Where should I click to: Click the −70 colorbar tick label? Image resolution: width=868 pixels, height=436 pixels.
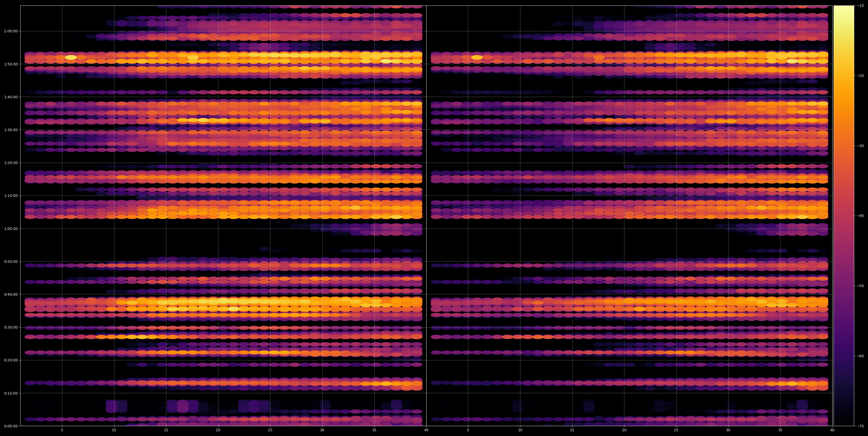point(860,426)
